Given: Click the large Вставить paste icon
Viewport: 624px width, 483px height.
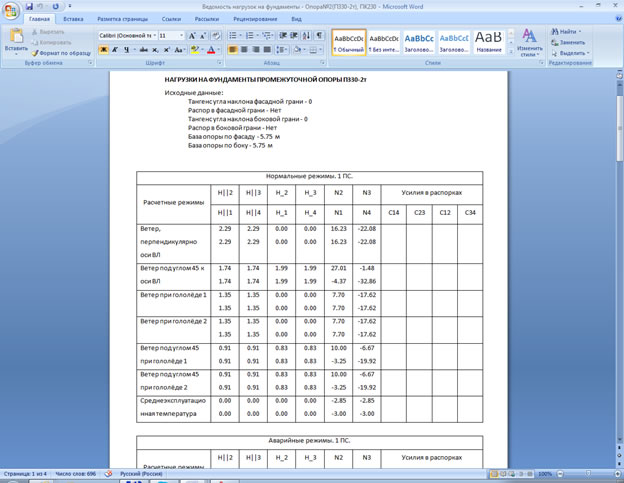Looking at the screenshot, I should tap(16, 37).
